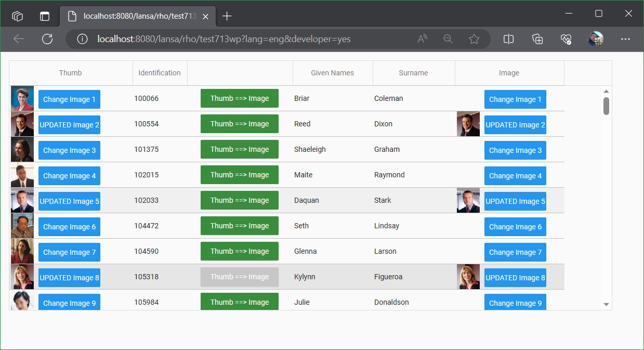Open the Settings and more ellipsis menu

click(625, 39)
